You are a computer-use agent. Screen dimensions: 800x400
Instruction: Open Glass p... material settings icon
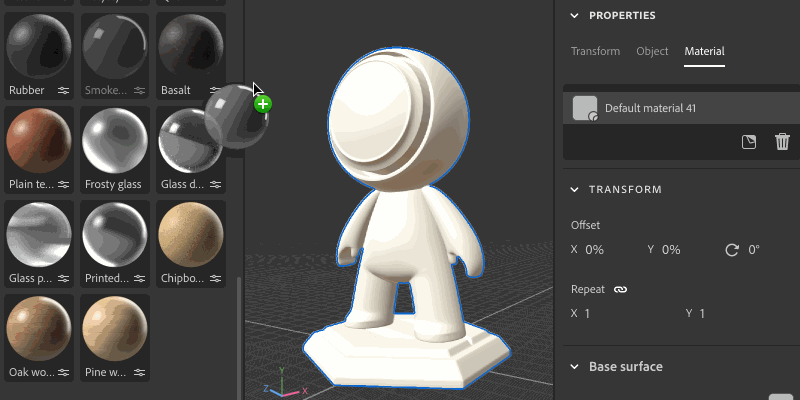pos(63,279)
